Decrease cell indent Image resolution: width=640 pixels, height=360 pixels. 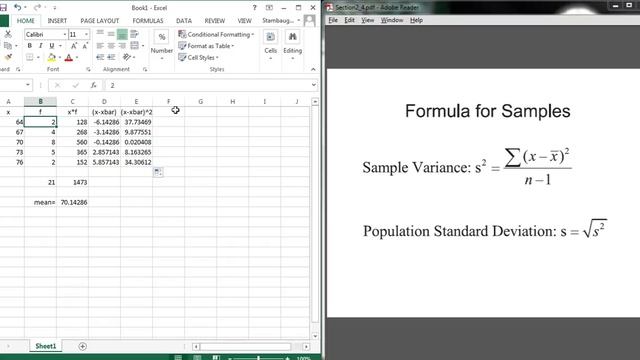pos(100,58)
